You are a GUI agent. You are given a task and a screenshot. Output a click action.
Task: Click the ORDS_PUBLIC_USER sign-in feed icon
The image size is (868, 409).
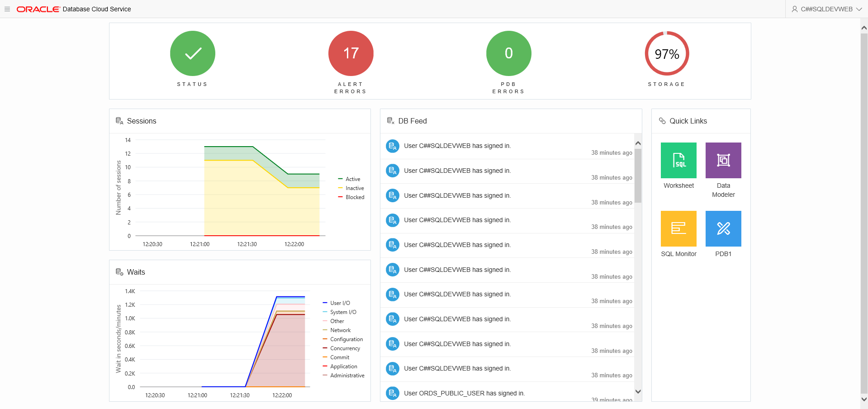tap(393, 393)
